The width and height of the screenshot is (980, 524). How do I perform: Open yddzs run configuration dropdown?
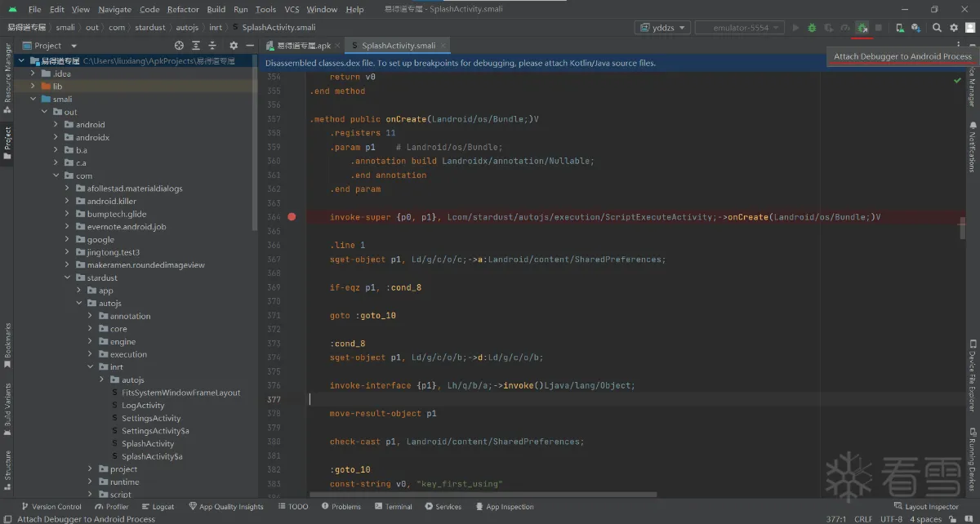point(661,28)
